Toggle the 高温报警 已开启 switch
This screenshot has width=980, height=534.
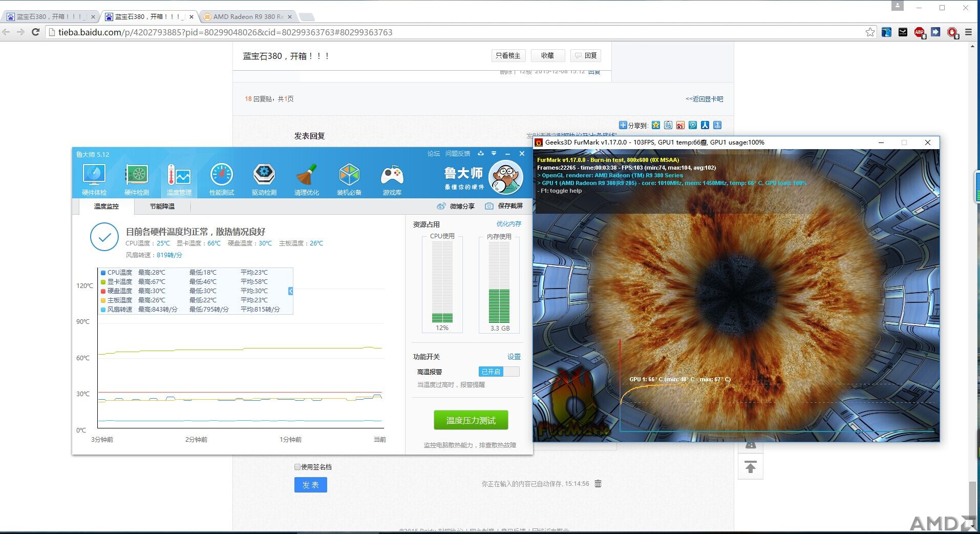(499, 372)
